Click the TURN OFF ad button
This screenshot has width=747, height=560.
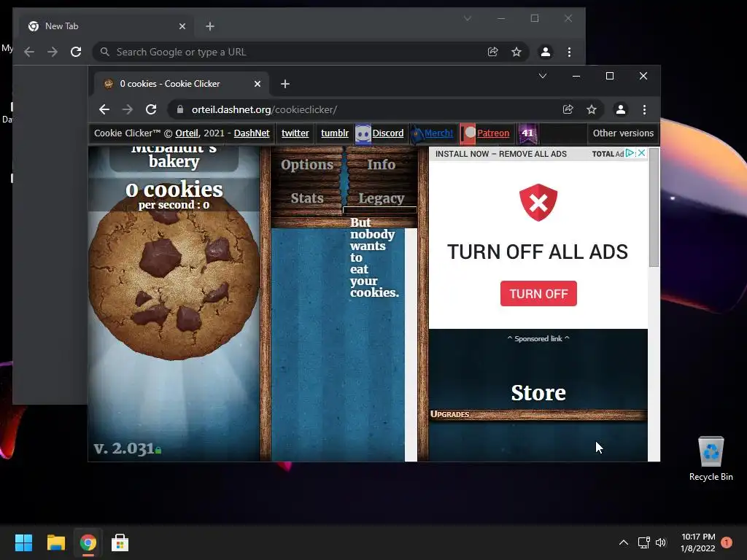pyautogui.click(x=538, y=294)
